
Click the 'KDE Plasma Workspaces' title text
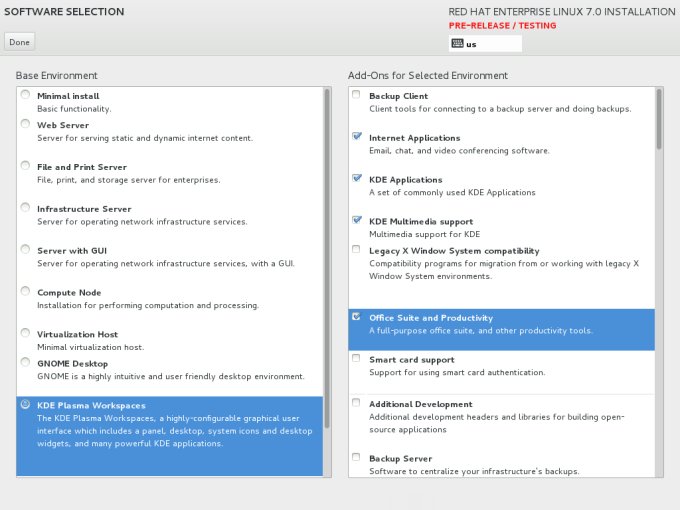point(92,406)
